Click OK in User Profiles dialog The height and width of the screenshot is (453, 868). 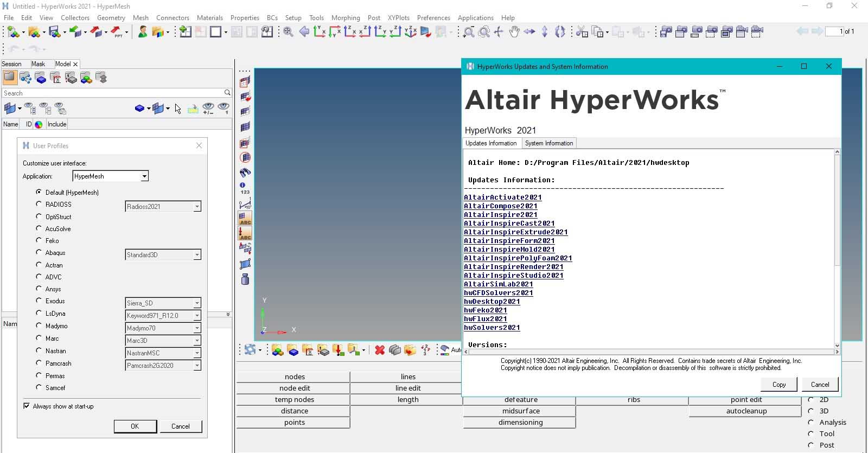coord(135,426)
